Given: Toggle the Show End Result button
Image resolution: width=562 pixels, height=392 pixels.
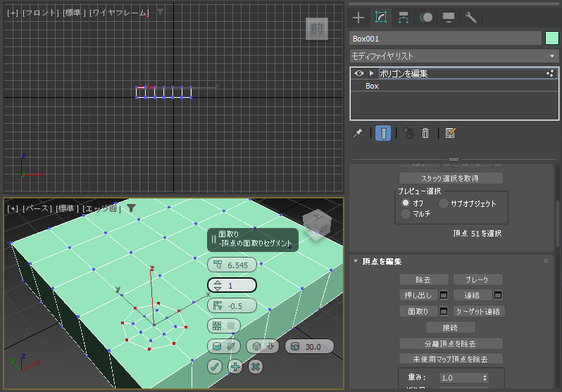Looking at the screenshot, I should pyautogui.click(x=383, y=133).
